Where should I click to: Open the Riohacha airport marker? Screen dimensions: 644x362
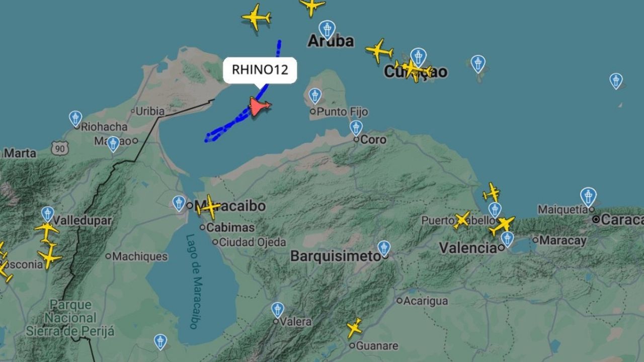tap(75, 119)
